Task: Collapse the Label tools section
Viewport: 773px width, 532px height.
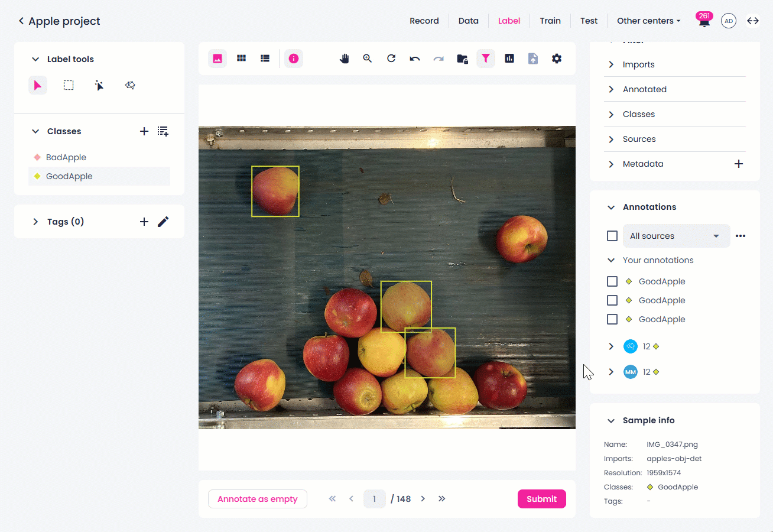Action: click(x=35, y=59)
